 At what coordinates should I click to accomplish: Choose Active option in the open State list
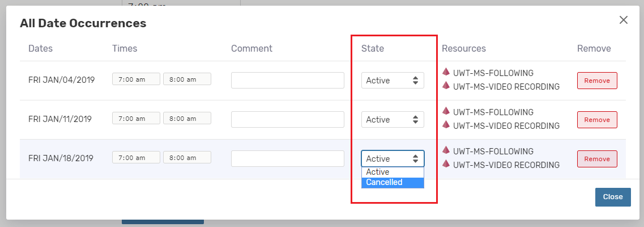393,172
